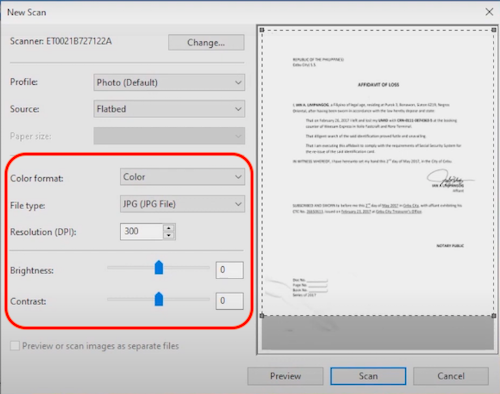Viewport: 500px width, 394px height.
Task: Click the Brightness value box
Action: click(x=230, y=270)
